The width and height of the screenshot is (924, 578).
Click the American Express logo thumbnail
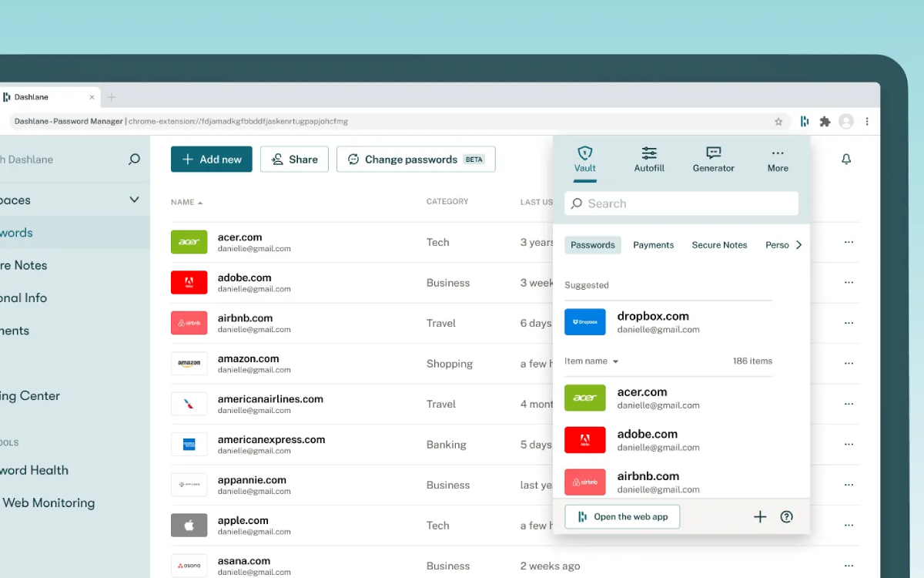click(189, 444)
